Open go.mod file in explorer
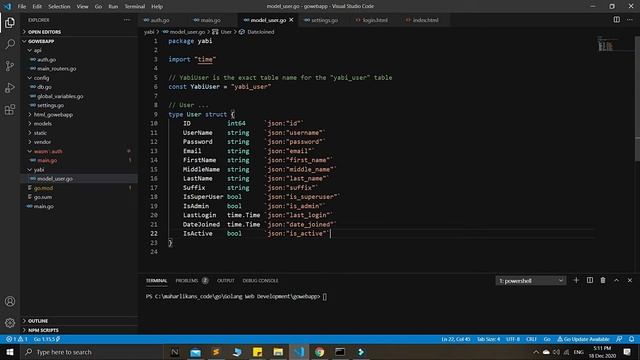The height and width of the screenshot is (360, 640). 43,188
